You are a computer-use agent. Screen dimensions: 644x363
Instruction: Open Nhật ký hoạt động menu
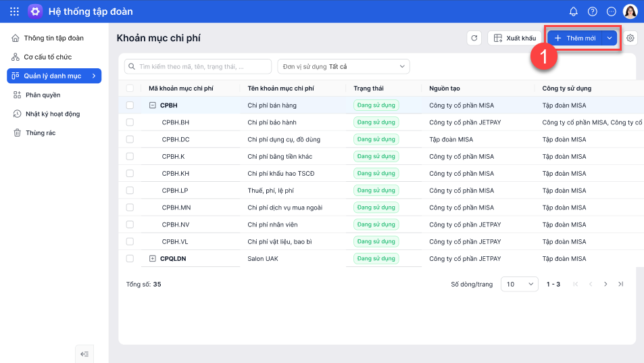pyautogui.click(x=53, y=114)
